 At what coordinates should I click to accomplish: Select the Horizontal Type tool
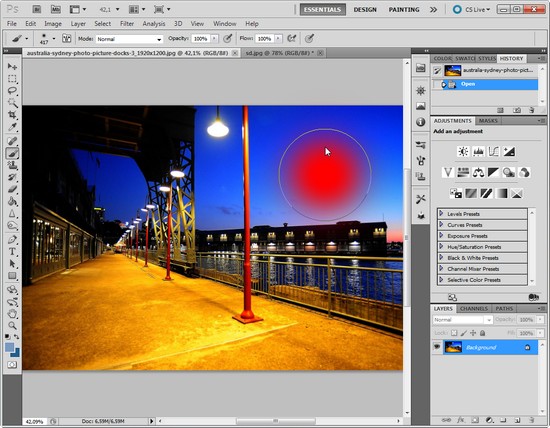[12, 252]
